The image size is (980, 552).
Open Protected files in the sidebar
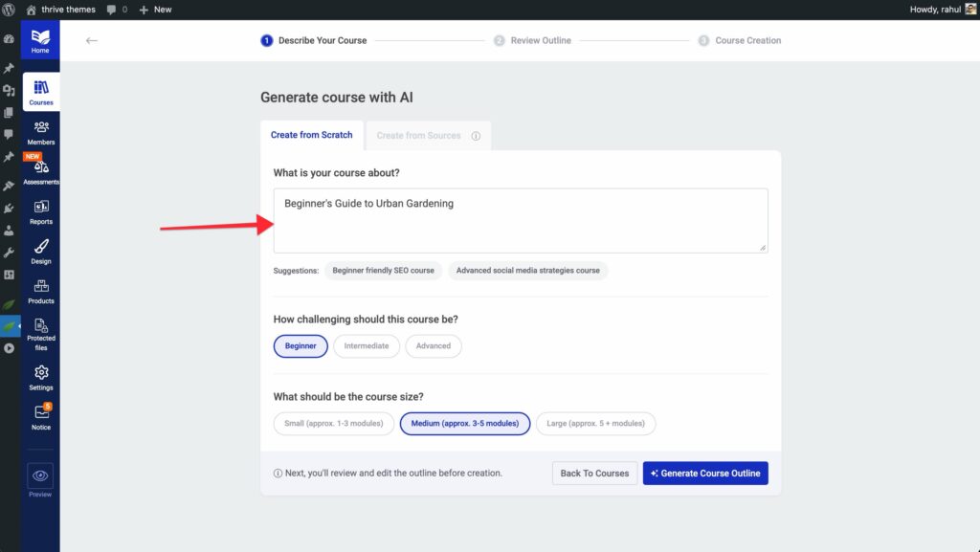click(40, 334)
